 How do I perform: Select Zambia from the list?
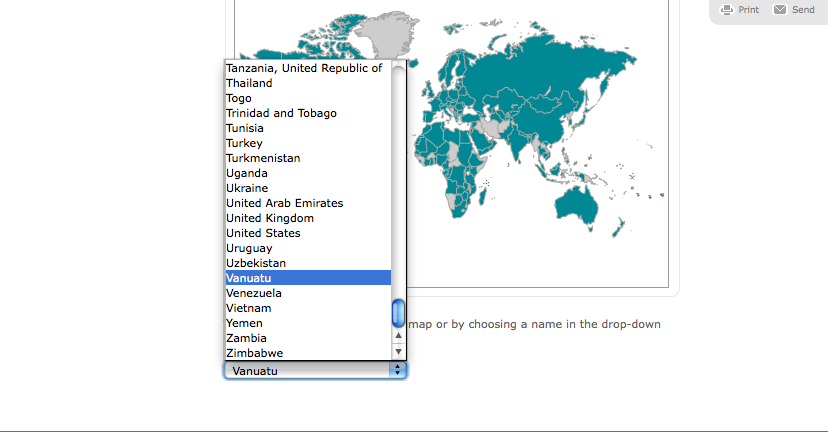pyautogui.click(x=308, y=338)
